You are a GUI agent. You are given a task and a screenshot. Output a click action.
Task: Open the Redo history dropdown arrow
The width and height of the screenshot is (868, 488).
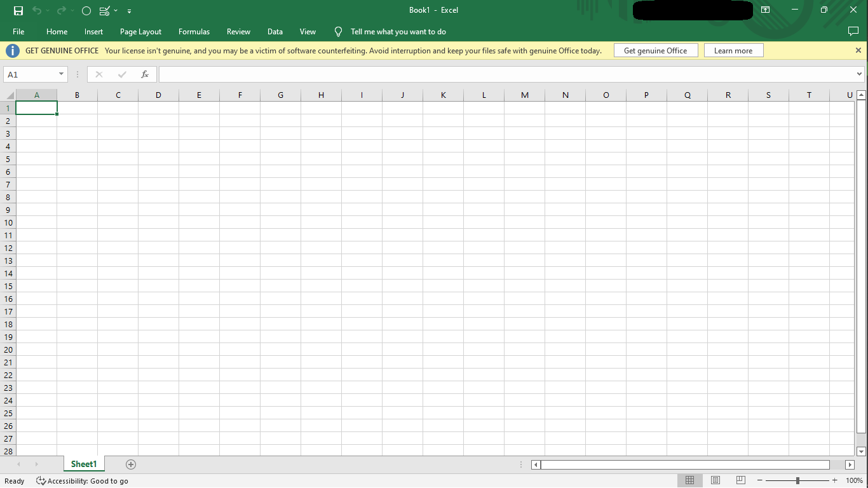72,11
